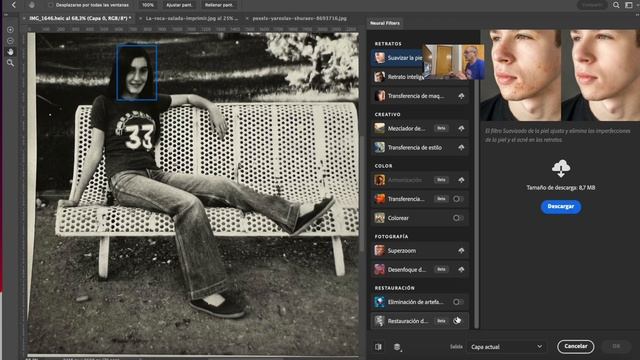Toggle the Restauración d... filter switch
The height and width of the screenshot is (360, 640).
[x=458, y=321]
